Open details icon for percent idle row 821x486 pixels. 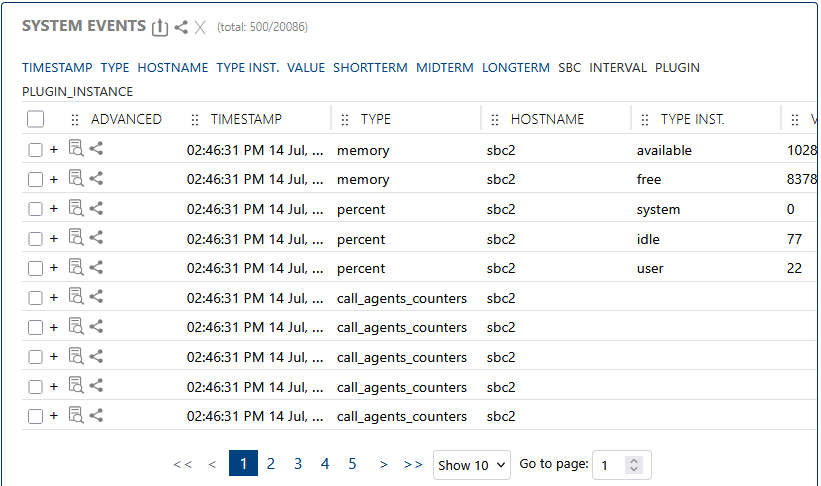(76, 238)
